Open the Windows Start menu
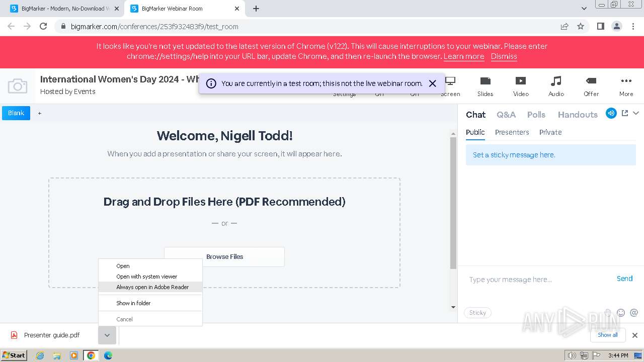The height and width of the screenshot is (362, 644). (14, 355)
